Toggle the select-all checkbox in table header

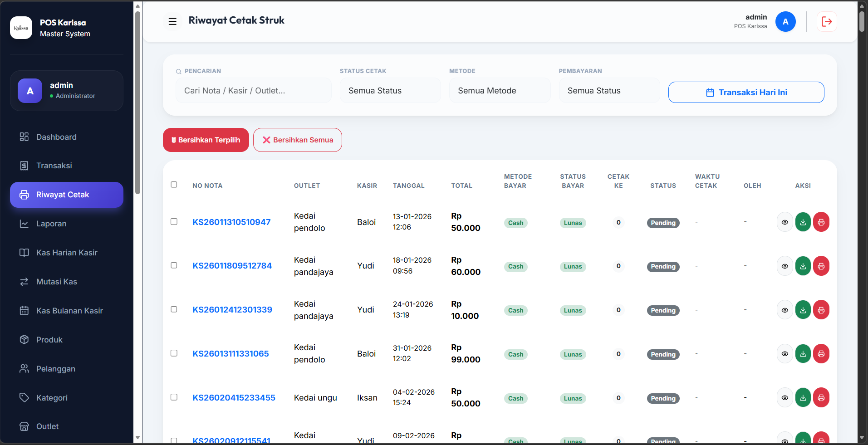(x=174, y=185)
